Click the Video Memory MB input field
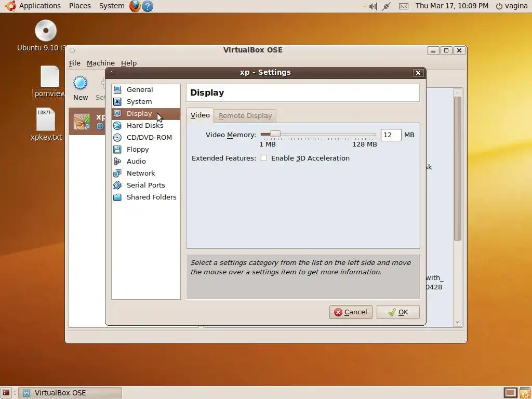 (391, 135)
